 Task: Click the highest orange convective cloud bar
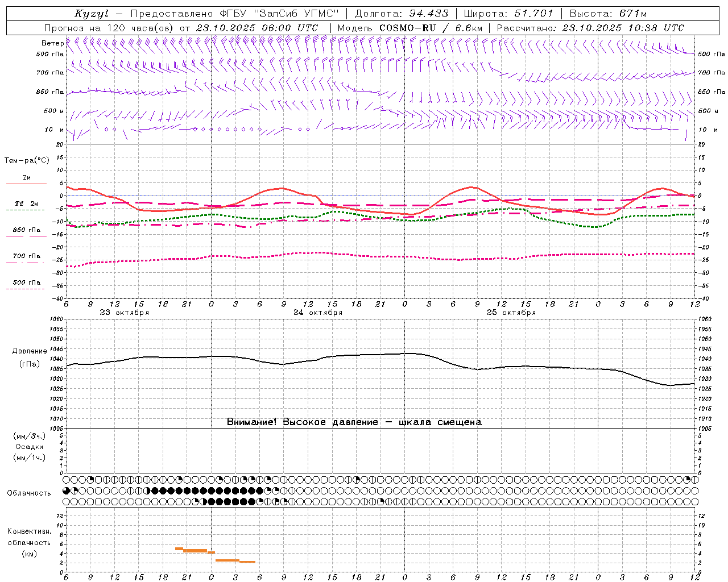click(x=179, y=548)
